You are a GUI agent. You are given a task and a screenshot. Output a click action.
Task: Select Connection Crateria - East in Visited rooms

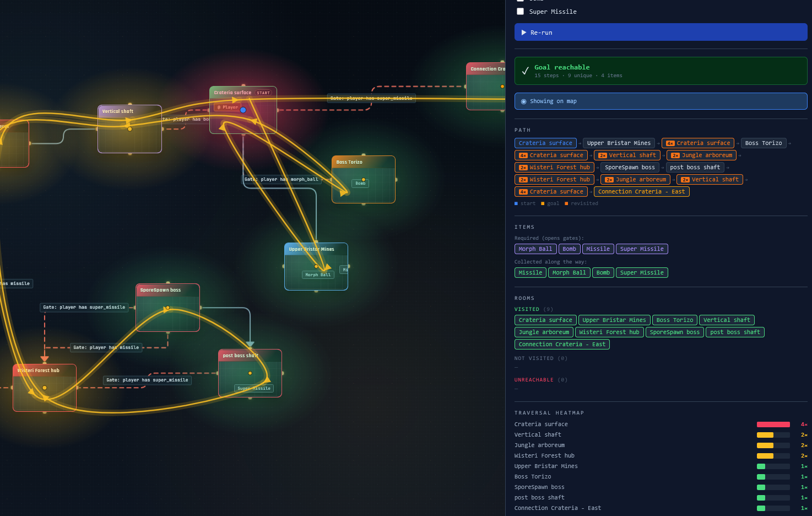click(562, 344)
